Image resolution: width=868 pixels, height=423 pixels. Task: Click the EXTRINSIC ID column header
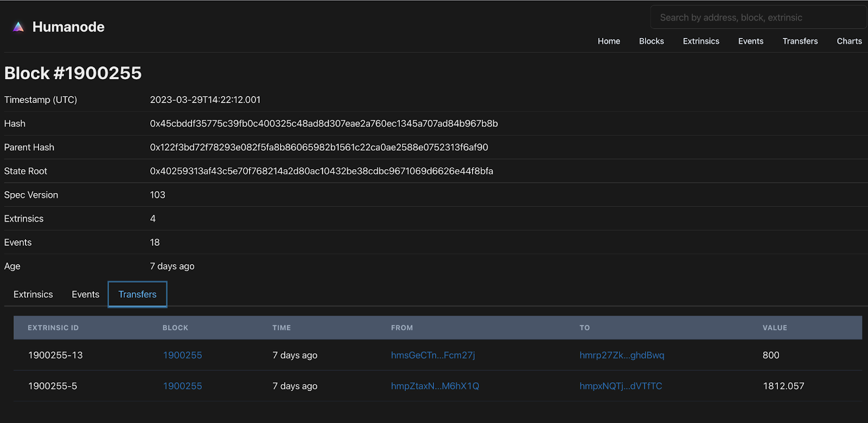53,328
